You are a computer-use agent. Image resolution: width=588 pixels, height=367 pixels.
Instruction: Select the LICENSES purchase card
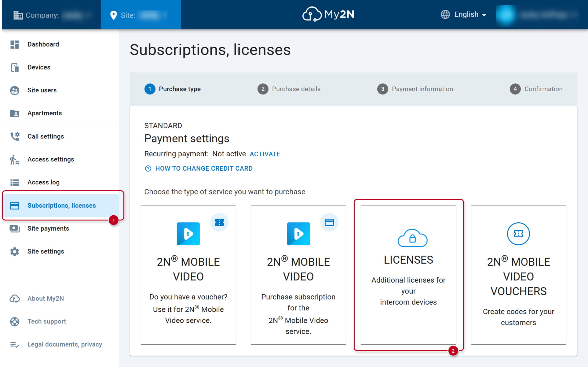pyautogui.click(x=408, y=275)
